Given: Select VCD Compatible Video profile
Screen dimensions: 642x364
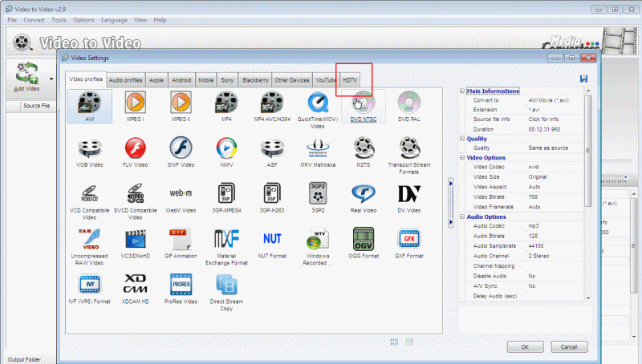Looking at the screenshot, I should [89, 193].
